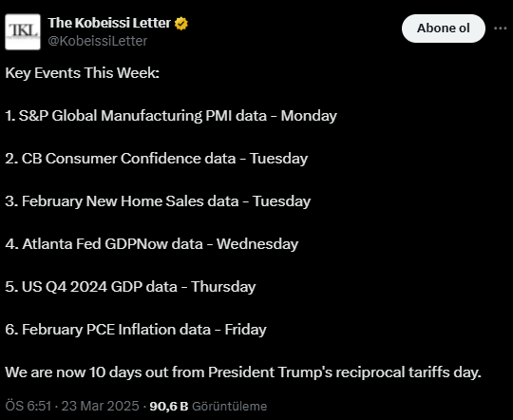Image resolution: width=513 pixels, height=420 pixels.
Task: Click the Key Events This Week heading
Action: pyautogui.click(x=82, y=72)
